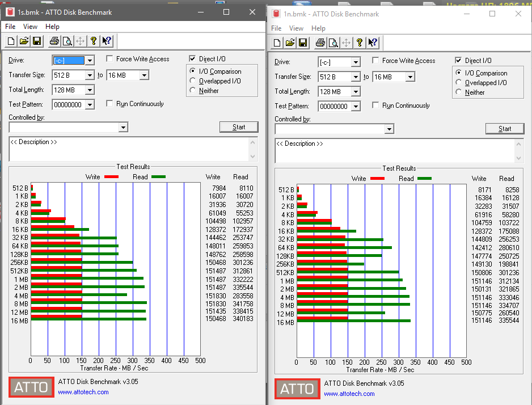The width and height of the screenshot is (532, 405).
Task: Click Context Help pointer icon in 1n.bmk window
Action: pos(373,43)
